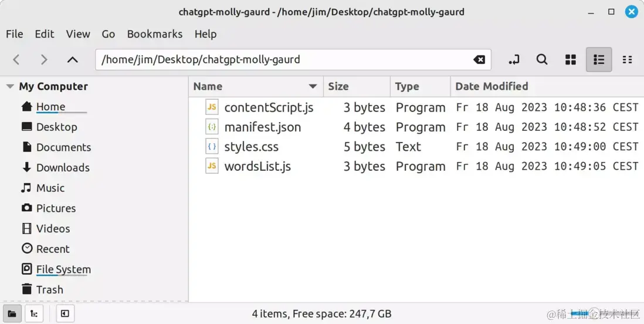Click the 5 bytes size of styles.css
The width and height of the screenshot is (644, 324).
point(364,146)
